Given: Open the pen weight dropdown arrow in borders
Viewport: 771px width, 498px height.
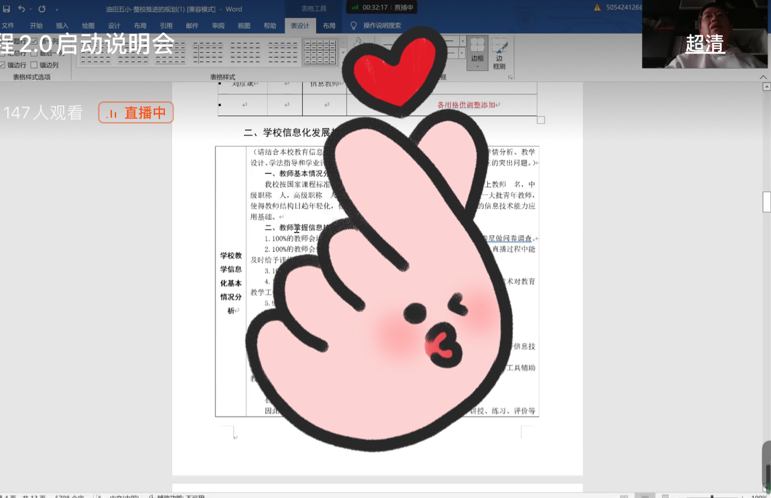Looking at the screenshot, I should (462, 52).
